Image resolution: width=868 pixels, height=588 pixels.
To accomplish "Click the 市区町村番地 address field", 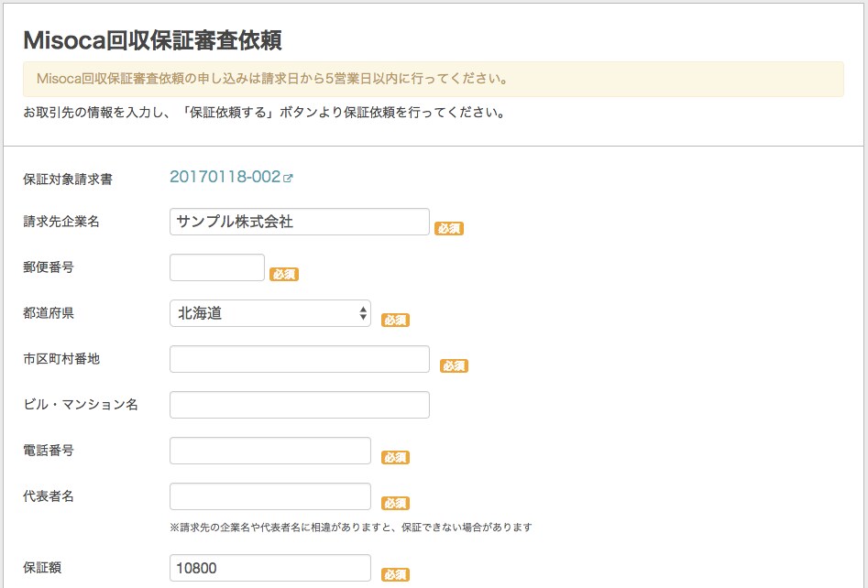I will (x=300, y=359).
